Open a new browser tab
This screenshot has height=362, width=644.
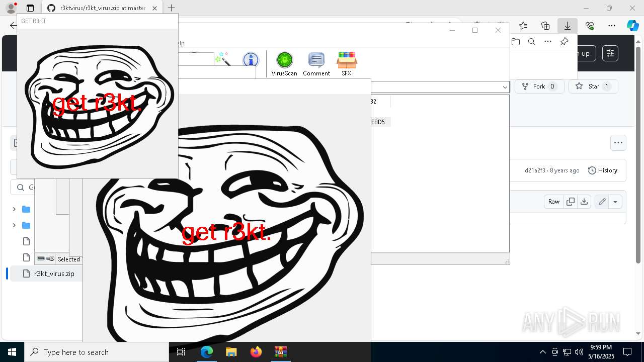[172, 8]
